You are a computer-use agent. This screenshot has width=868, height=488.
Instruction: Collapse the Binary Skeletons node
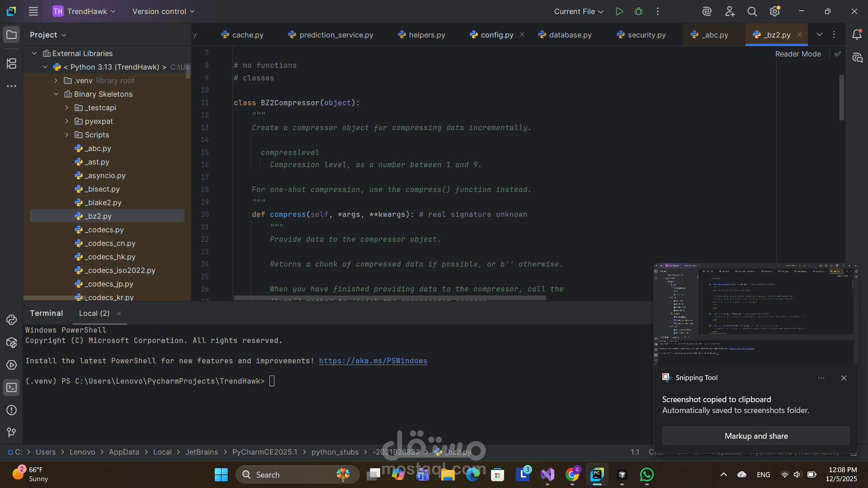pos(56,94)
